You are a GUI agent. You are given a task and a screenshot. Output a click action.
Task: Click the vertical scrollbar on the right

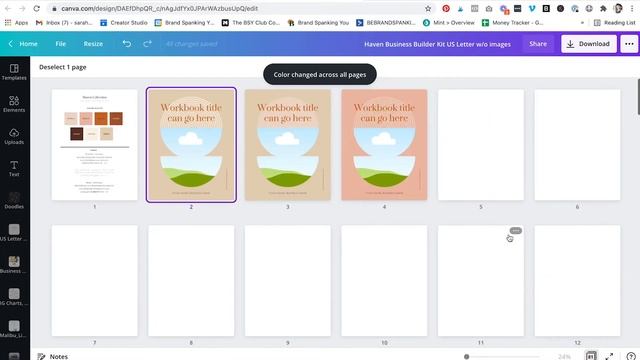(x=638, y=97)
